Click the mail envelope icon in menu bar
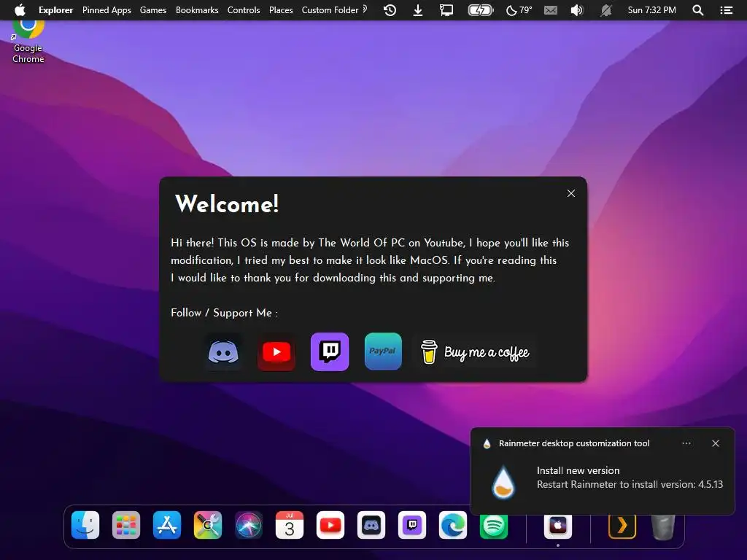Screen dimensions: 747x560 pos(550,10)
